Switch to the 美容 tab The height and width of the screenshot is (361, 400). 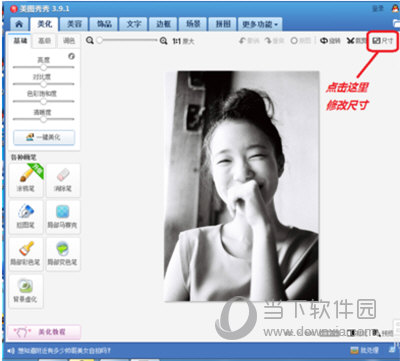tap(75, 24)
